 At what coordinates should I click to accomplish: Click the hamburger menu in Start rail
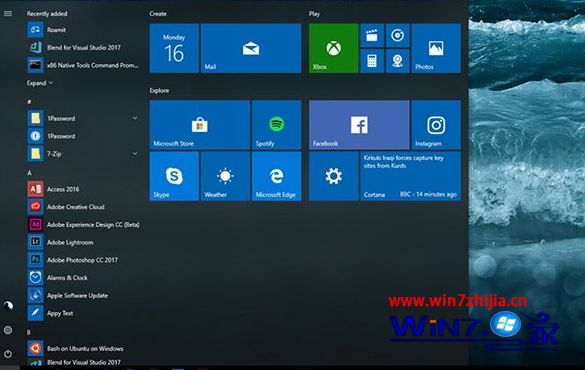point(8,13)
